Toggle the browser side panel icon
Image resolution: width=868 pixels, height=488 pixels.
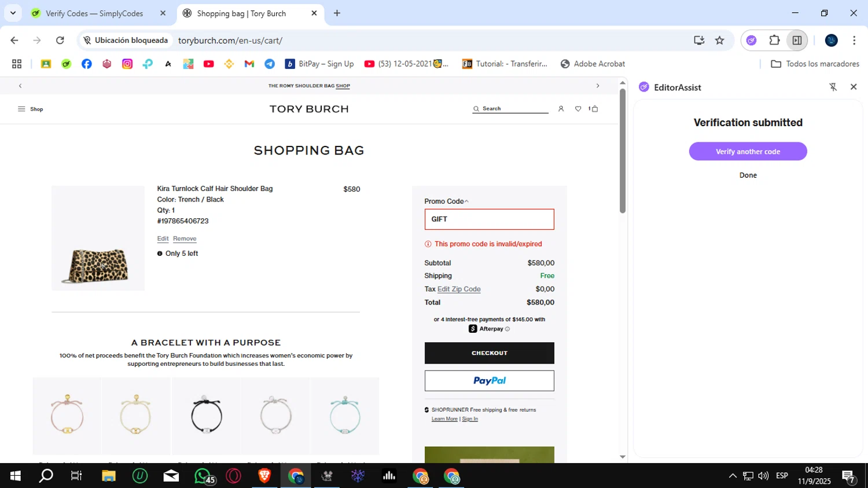797,41
